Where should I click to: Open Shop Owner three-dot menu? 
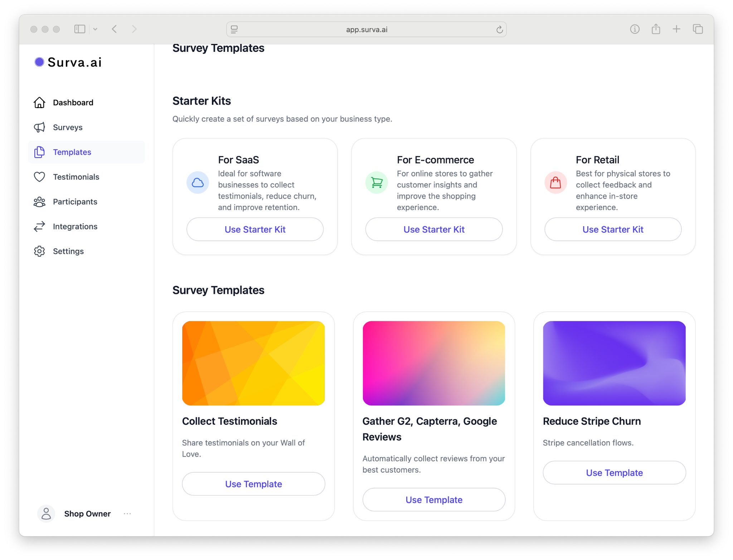[x=127, y=514]
